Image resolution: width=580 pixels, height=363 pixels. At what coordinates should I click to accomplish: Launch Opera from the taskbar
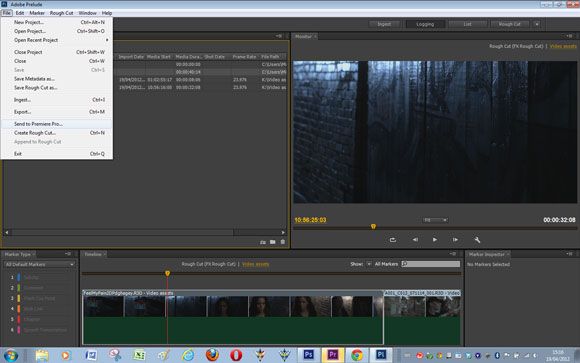point(236,355)
